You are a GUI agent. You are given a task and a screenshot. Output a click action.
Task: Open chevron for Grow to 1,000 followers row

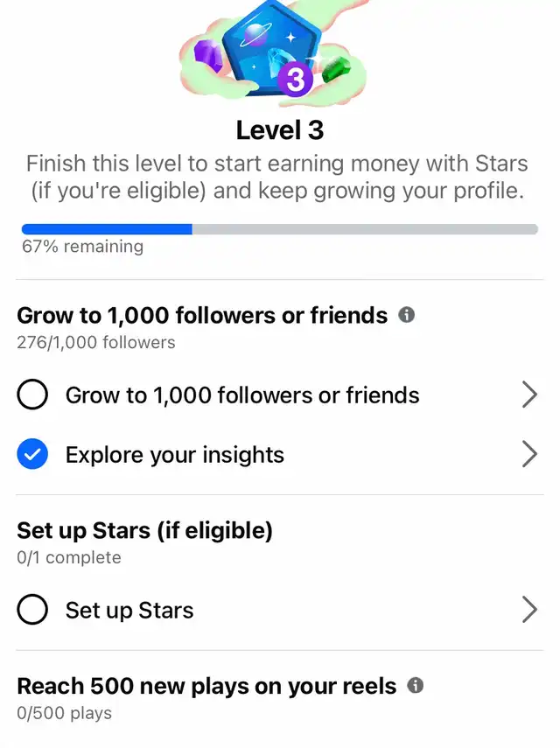click(529, 395)
